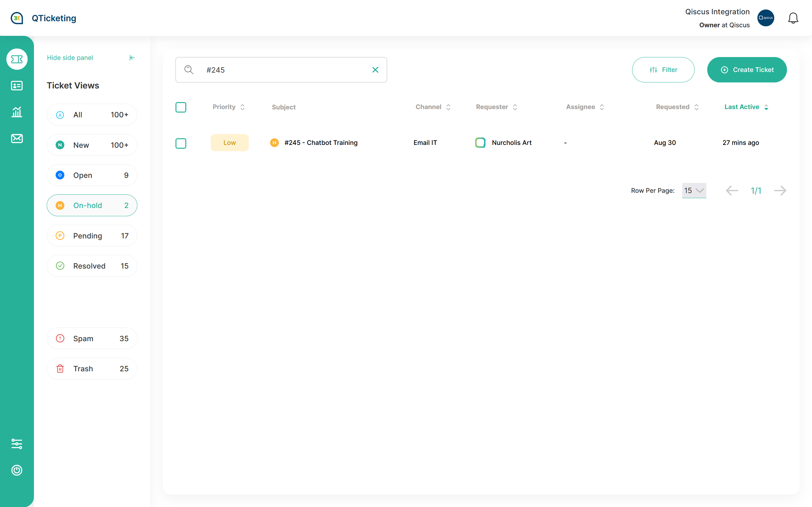Open the Row Per Page dropdown
This screenshot has width=812, height=507.
(x=694, y=191)
